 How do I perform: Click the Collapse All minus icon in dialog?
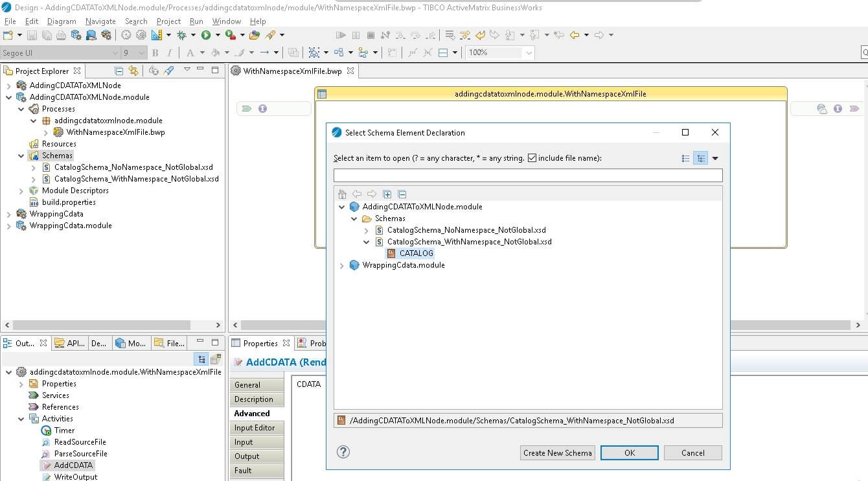402,194
